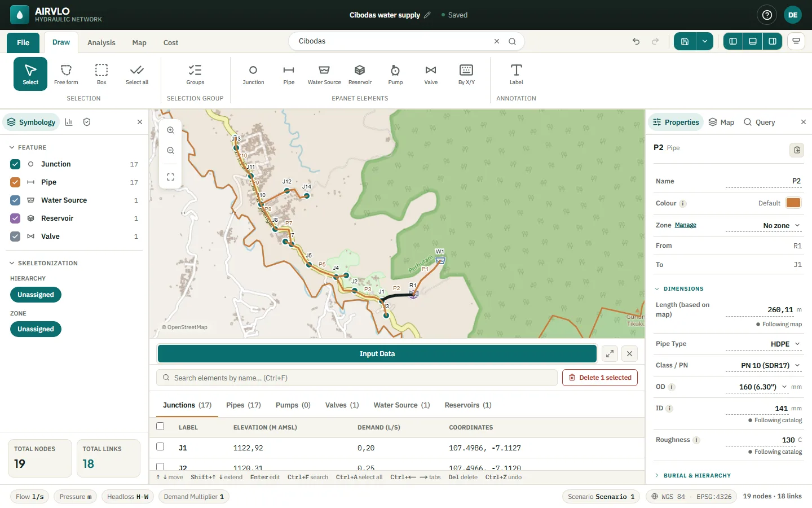Open the Pipe Type HDPE dropdown
This screenshot has height=508, width=812.
coord(764,344)
